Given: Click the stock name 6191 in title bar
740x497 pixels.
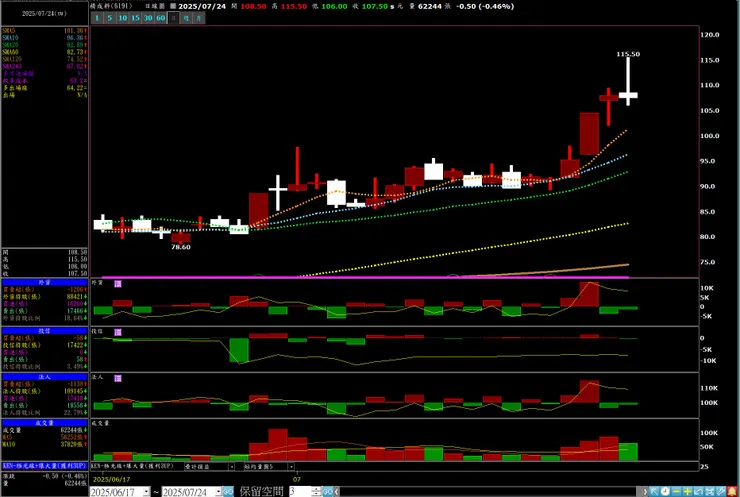Looking at the screenshot, I should (x=111, y=6).
